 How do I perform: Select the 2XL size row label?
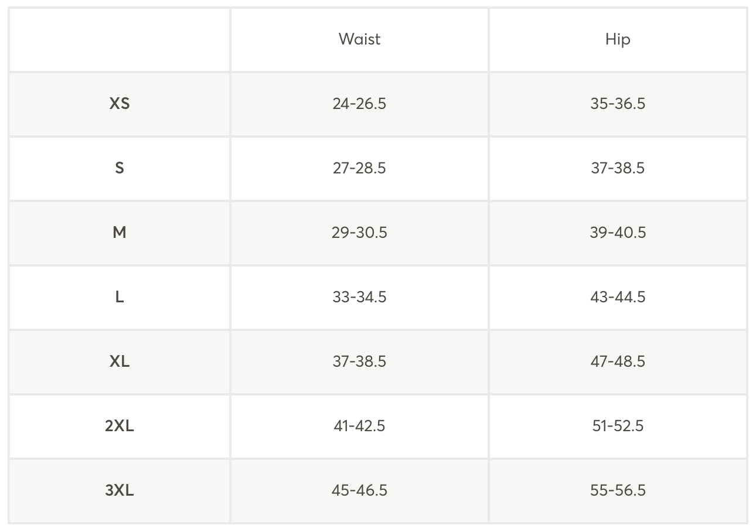coord(120,426)
